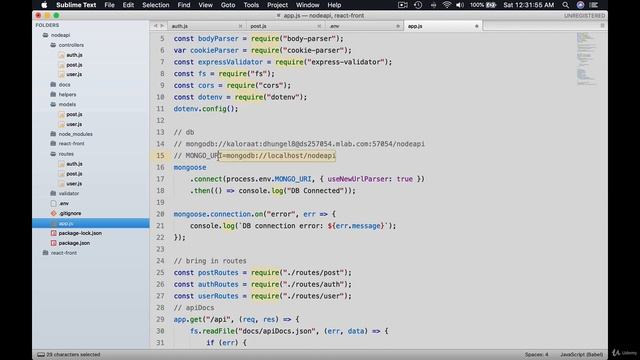Open the Window menu
The width and height of the screenshot is (640, 360).
pyautogui.click(x=307, y=5)
